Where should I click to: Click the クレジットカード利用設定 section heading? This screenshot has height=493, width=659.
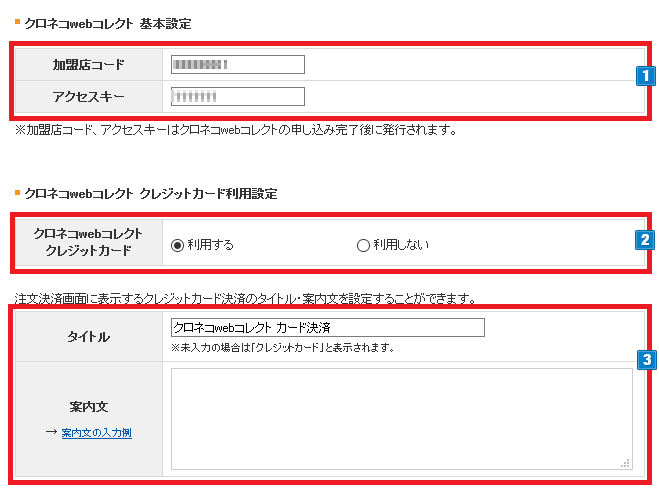(x=151, y=194)
